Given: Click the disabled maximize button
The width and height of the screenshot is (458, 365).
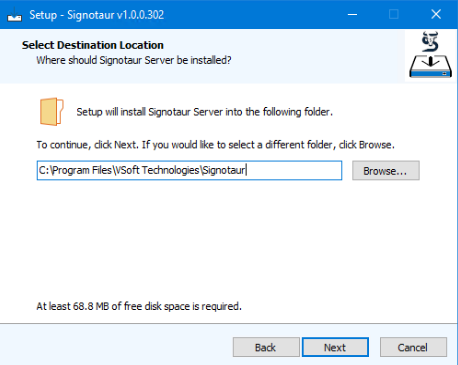Looking at the screenshot, I should coord(394,14).
